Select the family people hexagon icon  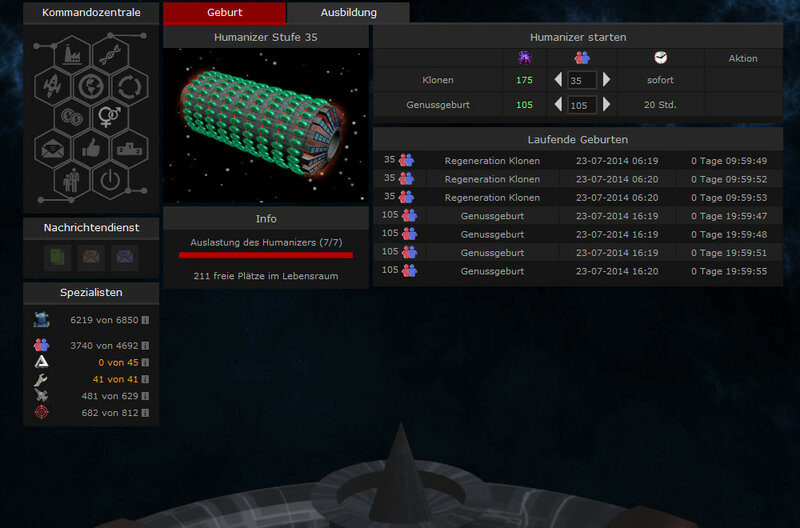click(72, 181)
